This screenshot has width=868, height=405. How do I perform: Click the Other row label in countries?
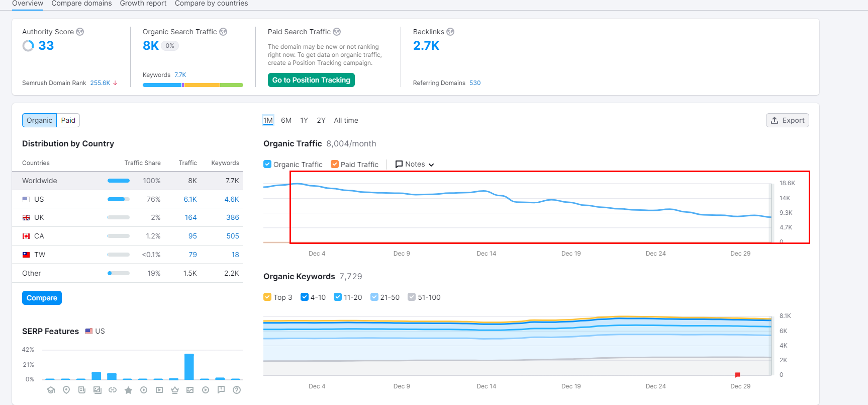pos(32,273)
